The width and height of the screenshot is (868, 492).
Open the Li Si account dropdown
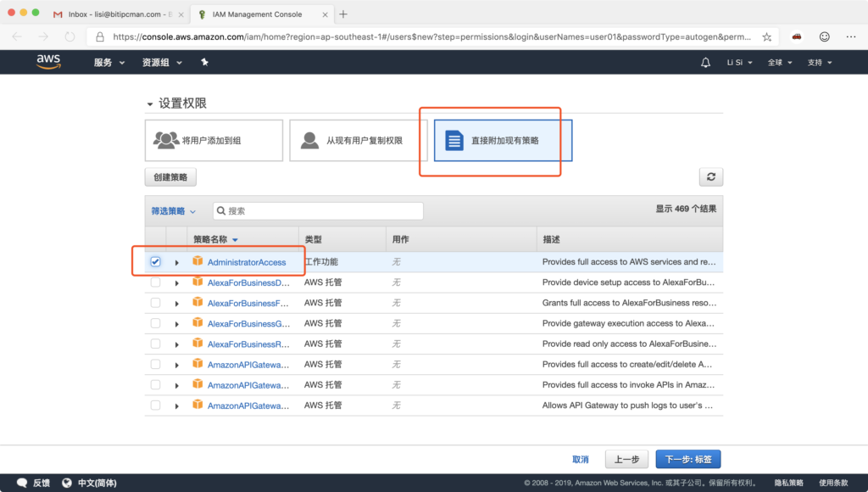pos(739,63)
